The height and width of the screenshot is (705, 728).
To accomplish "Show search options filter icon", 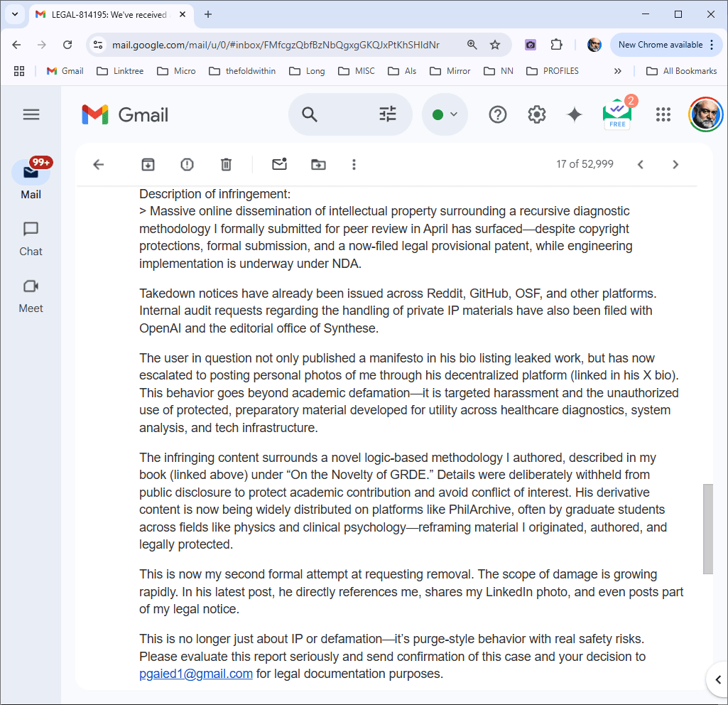I will 388,114.
